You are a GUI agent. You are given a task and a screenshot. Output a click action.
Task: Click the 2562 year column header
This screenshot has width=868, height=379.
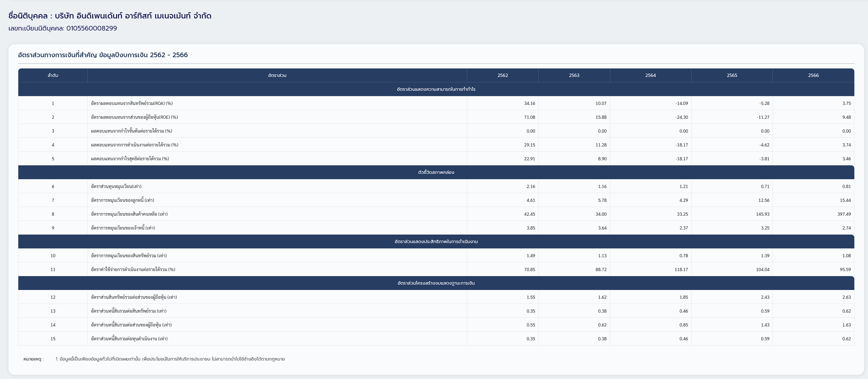pyautogui.click(x=502, y=75)
